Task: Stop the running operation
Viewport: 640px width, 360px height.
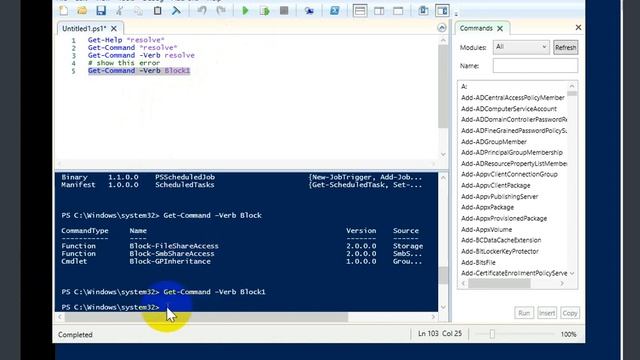Action: coord(284,10)
